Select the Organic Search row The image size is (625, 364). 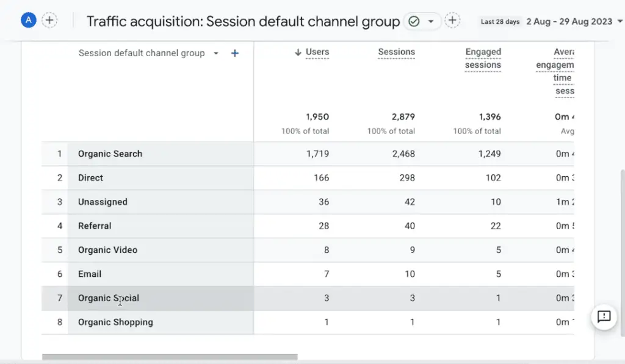(x=110, y=154)
